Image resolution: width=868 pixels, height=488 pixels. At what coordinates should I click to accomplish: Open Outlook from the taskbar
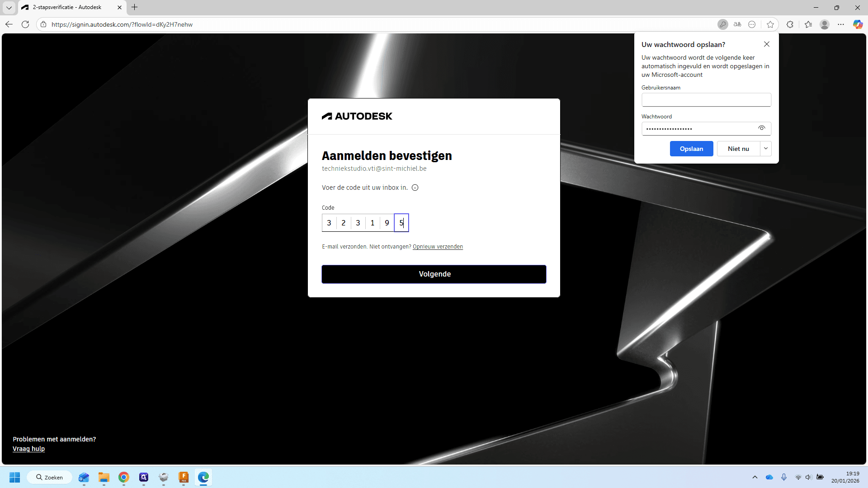pyautogui.click(x=84, y=477)
